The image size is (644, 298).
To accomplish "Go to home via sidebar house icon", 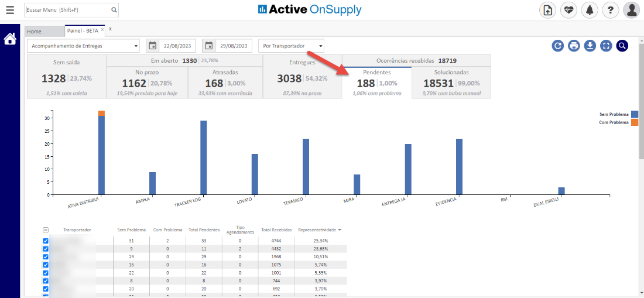I will click(x=10, y=39).
